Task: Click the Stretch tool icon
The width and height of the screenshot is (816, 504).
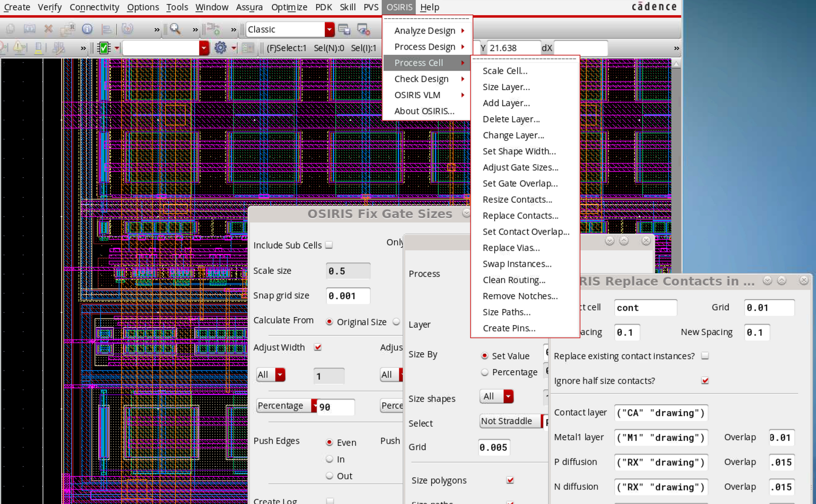Action: (29, 29)
